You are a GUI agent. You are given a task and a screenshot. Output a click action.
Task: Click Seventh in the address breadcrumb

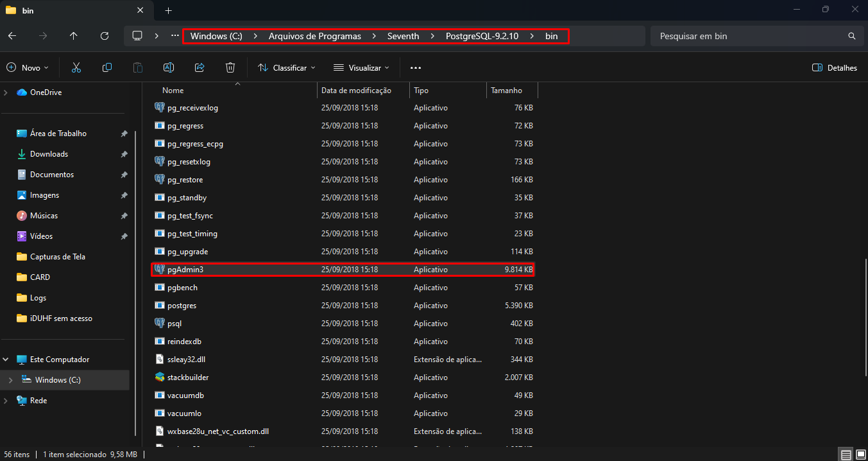(x=403, y=36)
